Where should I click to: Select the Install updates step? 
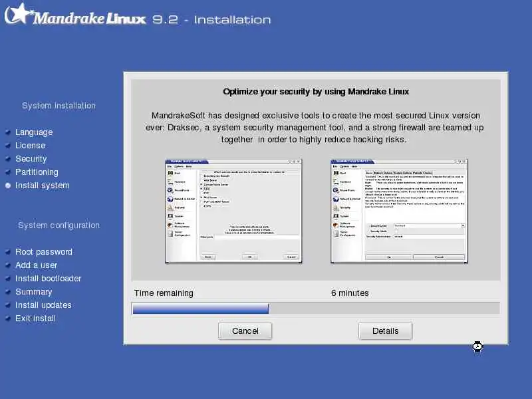pos(43,305)
